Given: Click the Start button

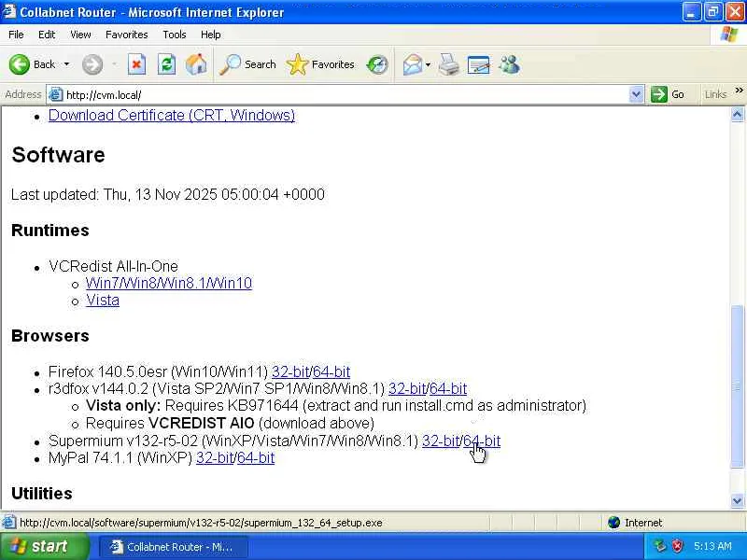Looking at the screenshot, I should pos(44,546).
